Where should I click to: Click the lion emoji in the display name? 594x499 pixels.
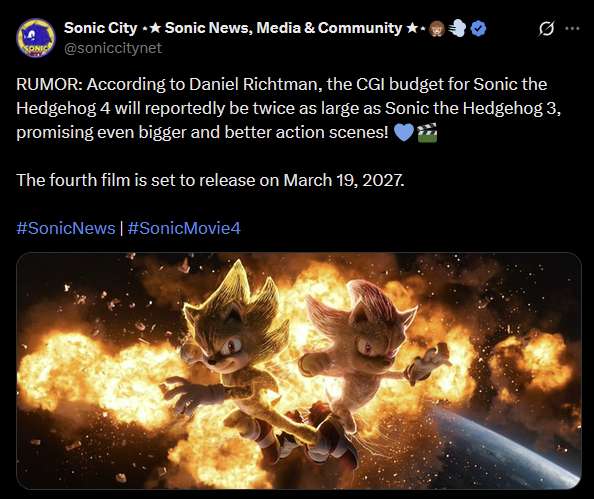437,29
